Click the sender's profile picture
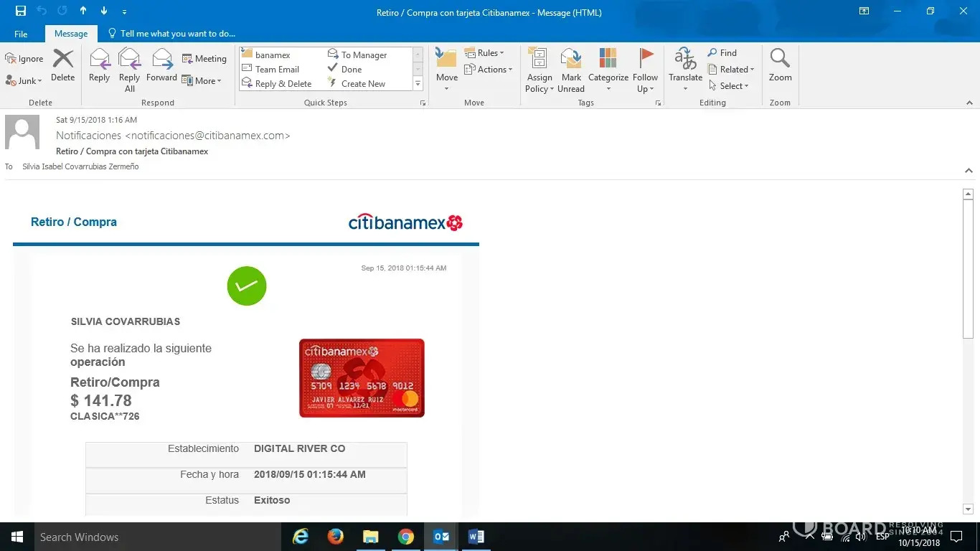This screenshot has height=551, width=980. (22, 132)
